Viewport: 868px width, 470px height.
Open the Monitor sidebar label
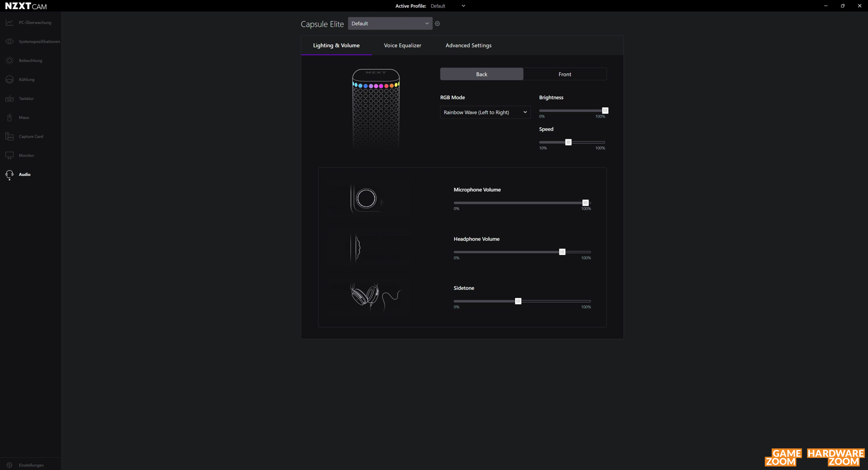(x=26, y=155)
